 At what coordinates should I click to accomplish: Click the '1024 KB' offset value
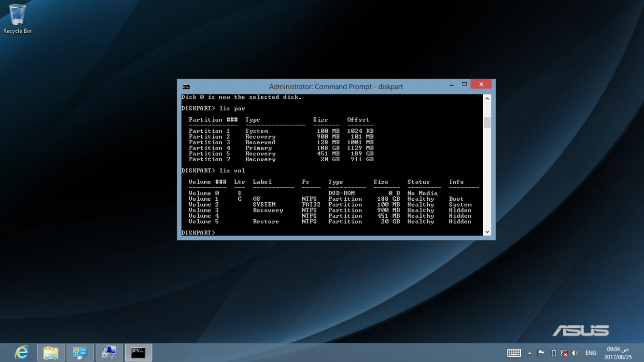tap(360, 131)
